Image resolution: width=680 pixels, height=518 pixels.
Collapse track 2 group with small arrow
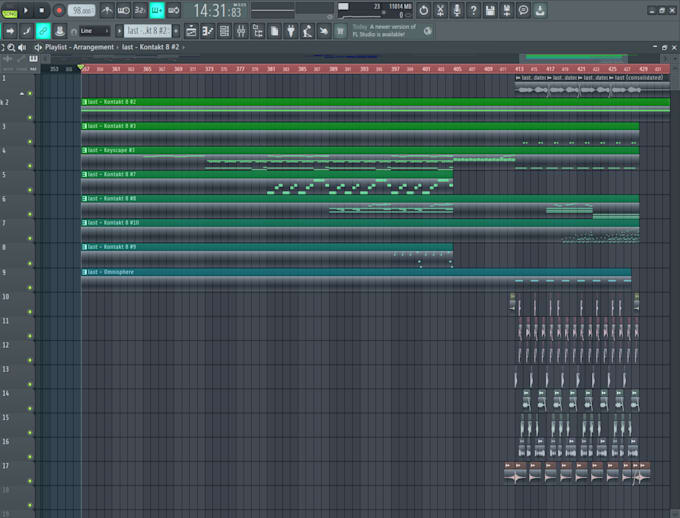[x=22, y=94]
